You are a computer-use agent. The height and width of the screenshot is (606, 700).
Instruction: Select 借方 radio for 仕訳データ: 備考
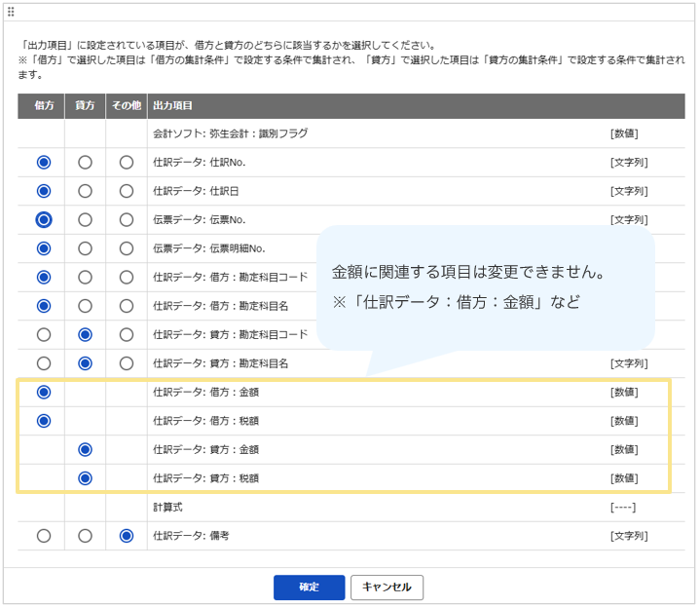pyautogui.click(x=44, y=536)
